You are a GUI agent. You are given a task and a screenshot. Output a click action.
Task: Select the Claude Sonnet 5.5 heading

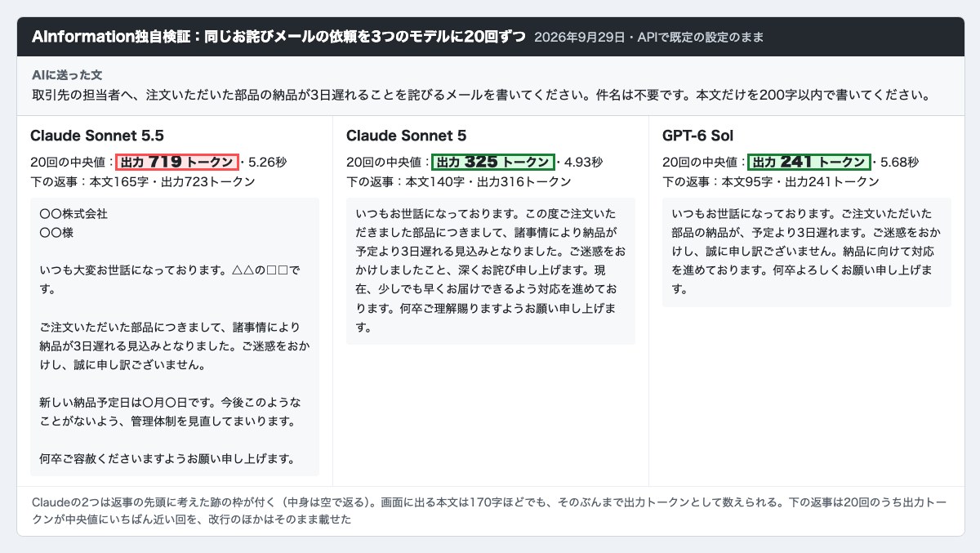(x=97, y=136)
